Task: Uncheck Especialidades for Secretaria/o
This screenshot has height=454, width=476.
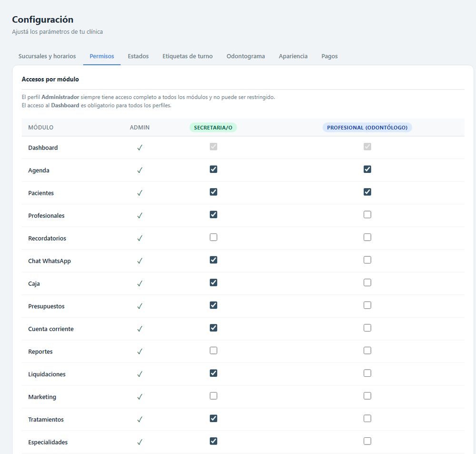Action: (x=213, y=441)
